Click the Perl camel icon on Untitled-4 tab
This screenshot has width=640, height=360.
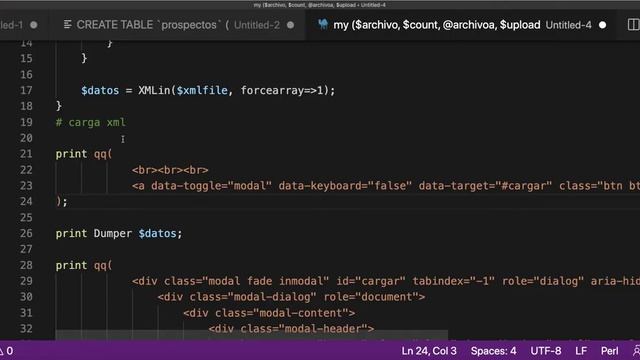click(323, 24)
